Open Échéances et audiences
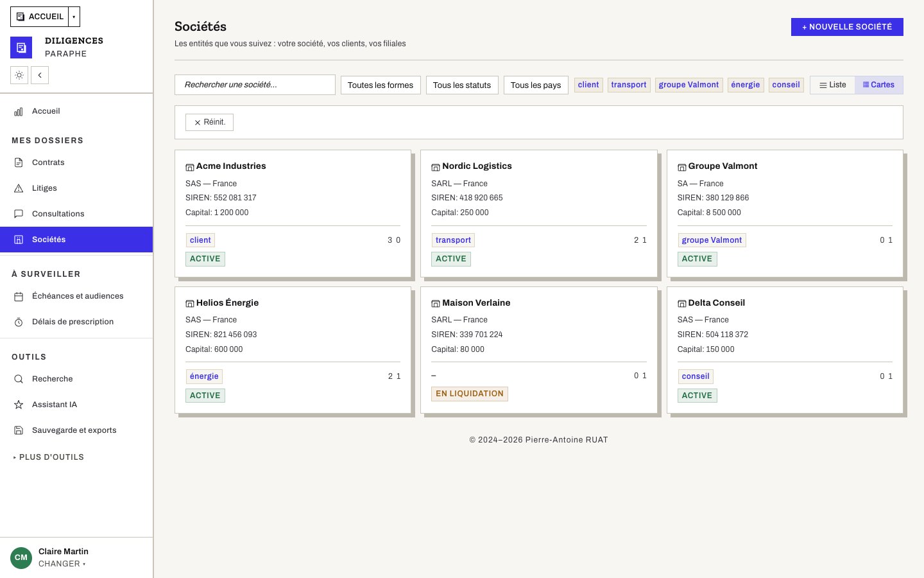The width and height of the screenshot is (924, 578). (76, 296)
